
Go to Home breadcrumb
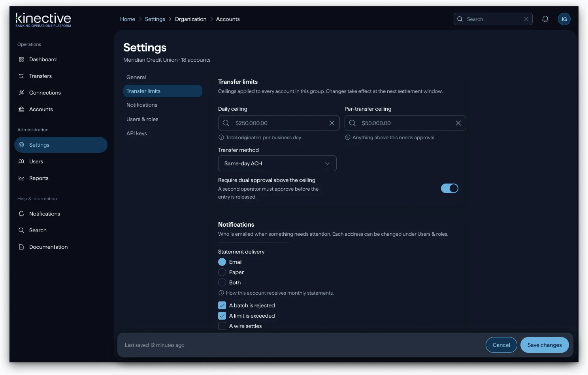pos(128,19)
